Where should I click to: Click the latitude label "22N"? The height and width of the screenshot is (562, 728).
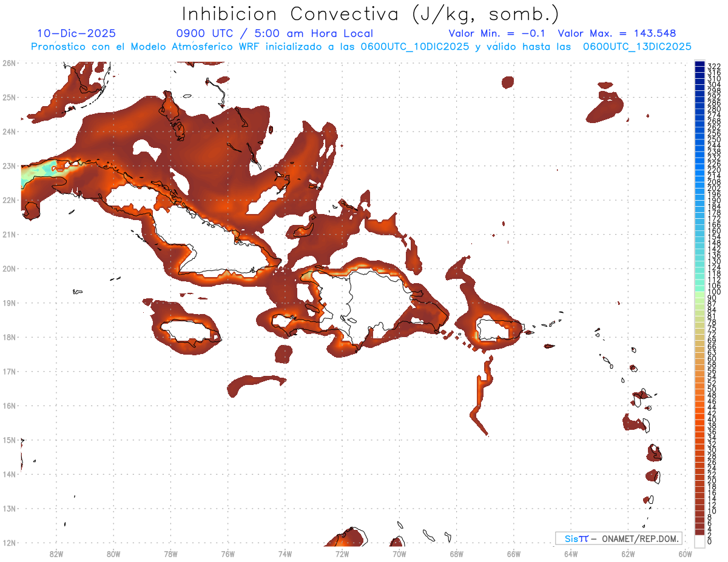9,200
